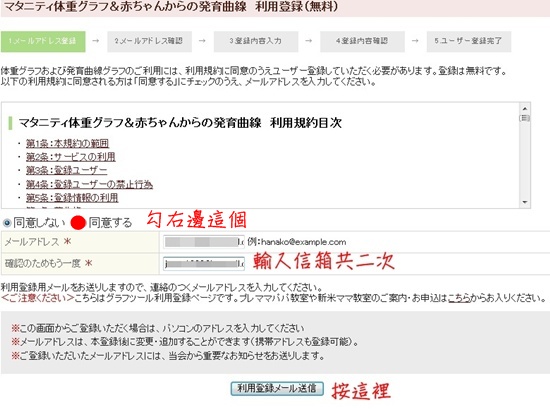Viewport: 550px width, 409px height.
Task: Open the 第5条:登録情報の利用 link
Action: tap(72, 198)
